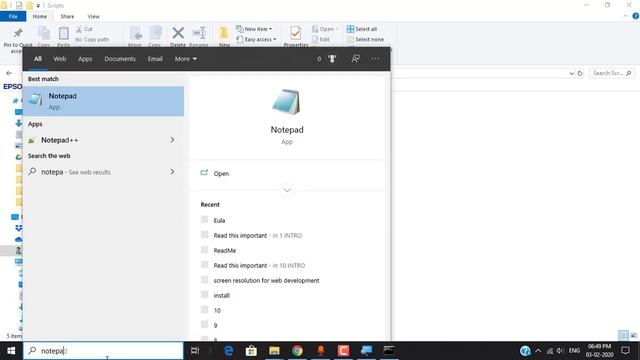Open the Easy access dropdown

click(x=256, y=40)
